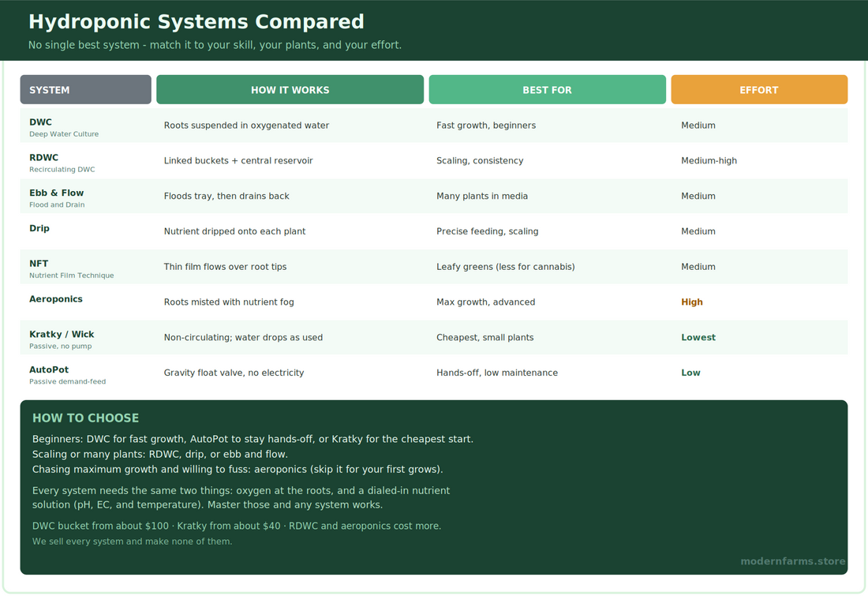Click 'Fast growth, beginners' cell
The width and height of the screenshot is (868, 596).
(x=486, y=126)
